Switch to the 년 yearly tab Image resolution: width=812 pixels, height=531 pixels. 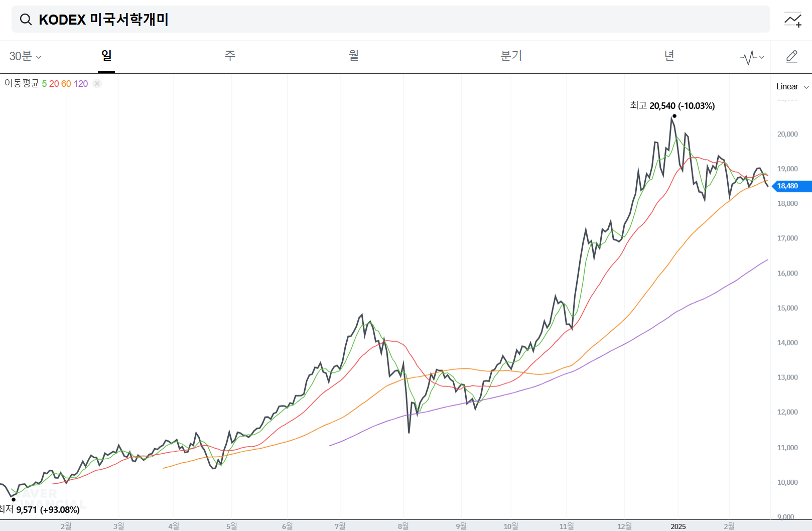[x=669, y=56]
